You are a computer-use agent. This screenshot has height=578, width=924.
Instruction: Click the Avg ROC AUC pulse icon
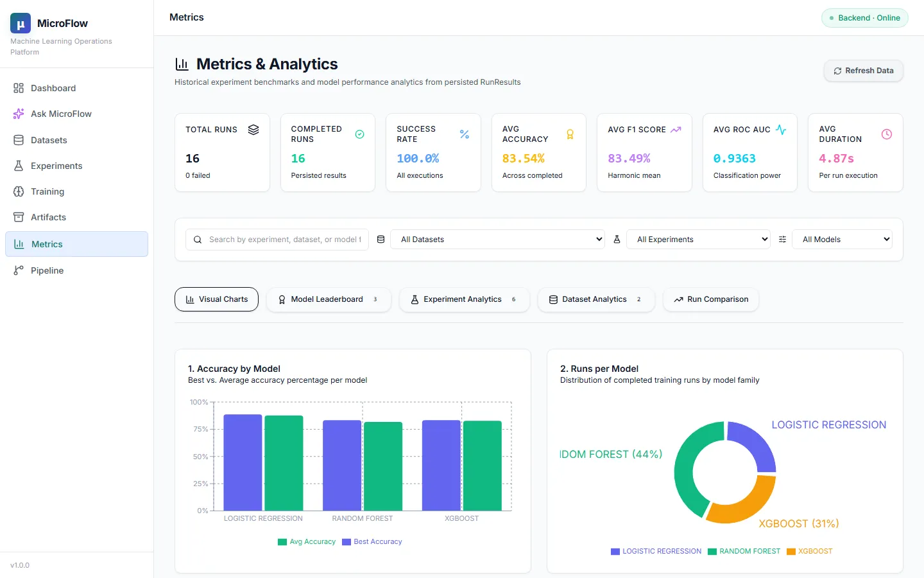[781, 130]
